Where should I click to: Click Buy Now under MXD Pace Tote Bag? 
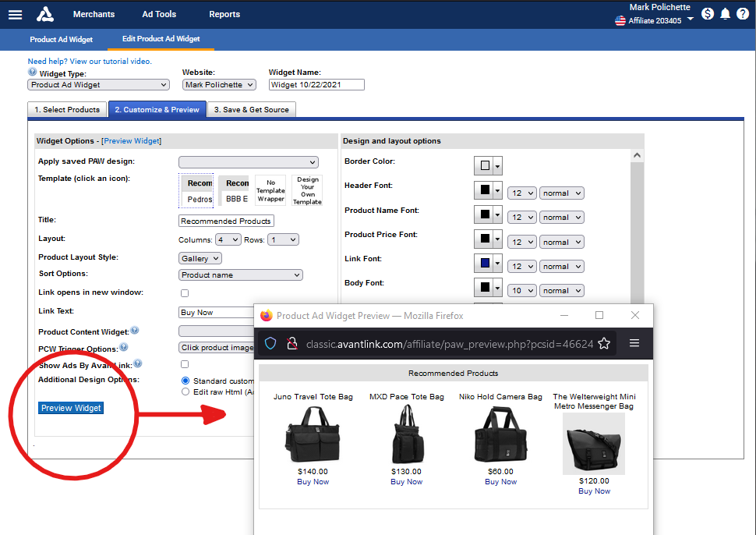[x=406, y=481]
